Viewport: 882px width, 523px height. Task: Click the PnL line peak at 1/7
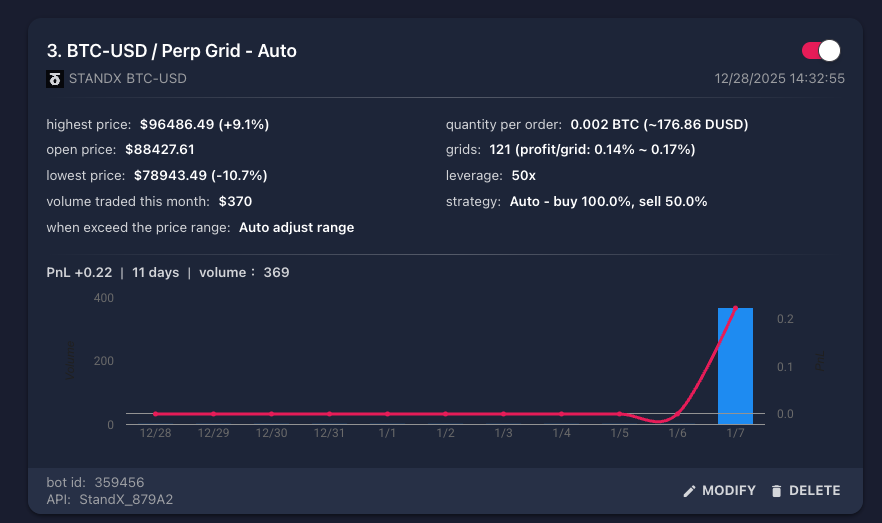coord(736,309)
